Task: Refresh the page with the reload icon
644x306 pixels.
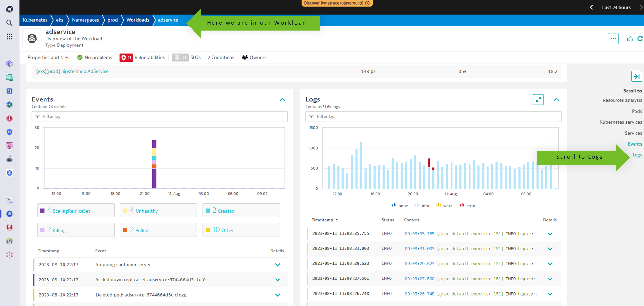Action: click(640, 39)
